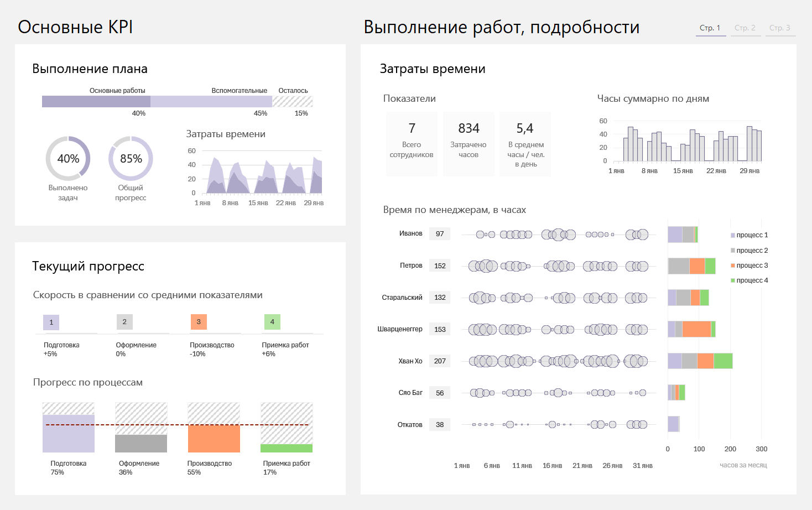Click the Текущий прогресс heading
Viewport: 812px width, 510px height.
88,266
